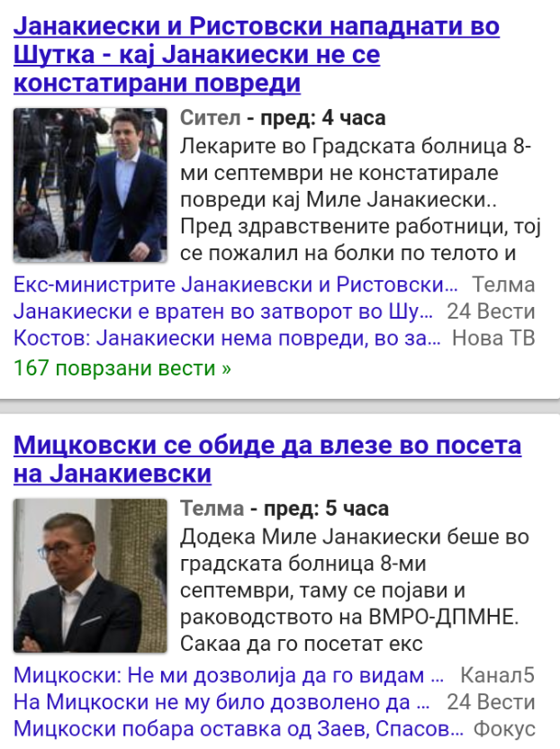The height and width of the screenshot is (749, 560).
Task: Open Мицкоски побара оставка од Заев link
Action: [x=239, y=729]
